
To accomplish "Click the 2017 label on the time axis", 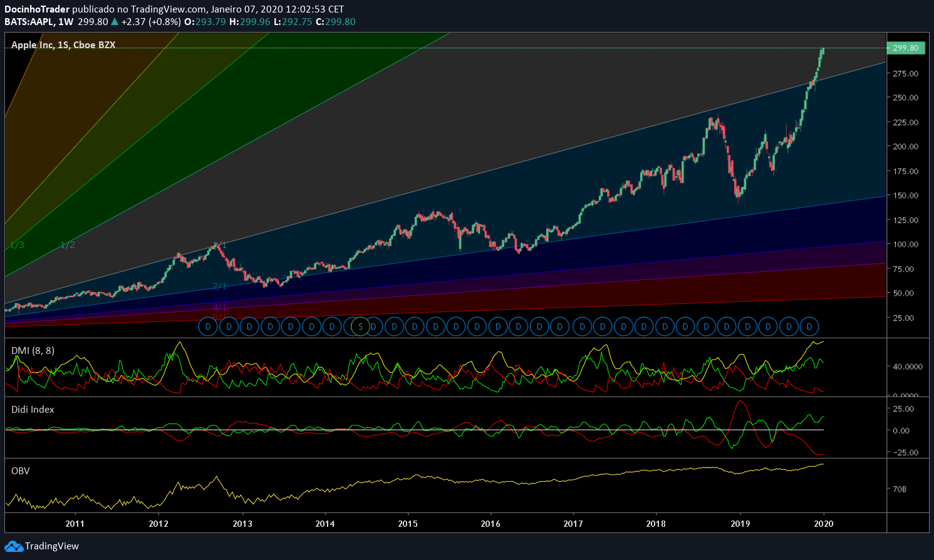I will pyautogui.click(x=573, y=524).
